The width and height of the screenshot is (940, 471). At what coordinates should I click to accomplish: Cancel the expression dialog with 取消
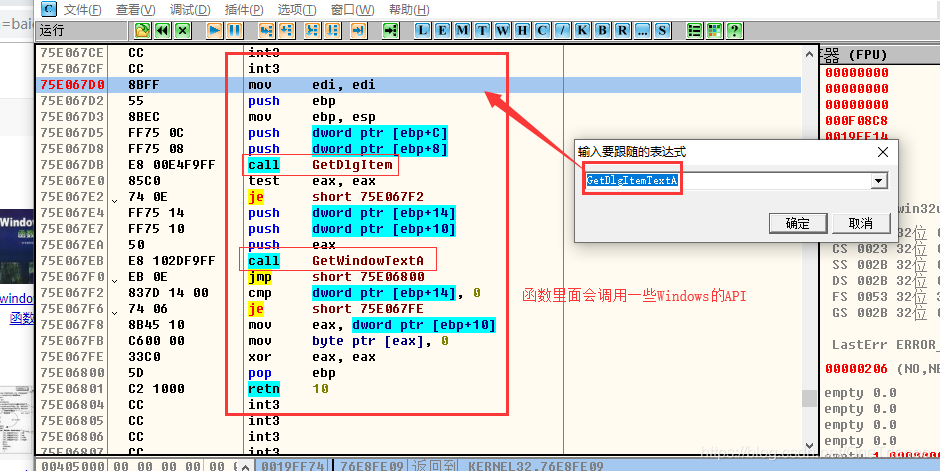tap(861, 224)
